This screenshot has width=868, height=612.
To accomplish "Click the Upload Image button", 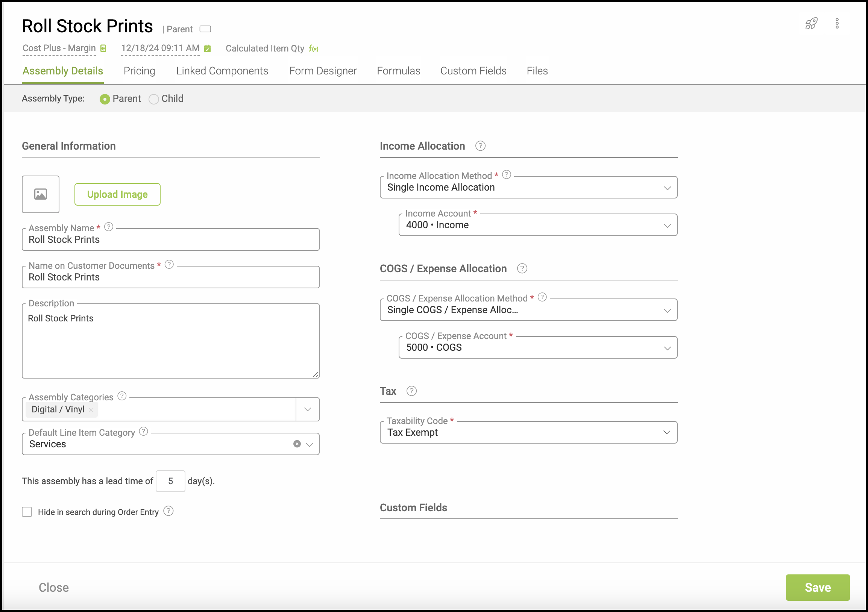I will pyautogui.click(x=117, y=194).
